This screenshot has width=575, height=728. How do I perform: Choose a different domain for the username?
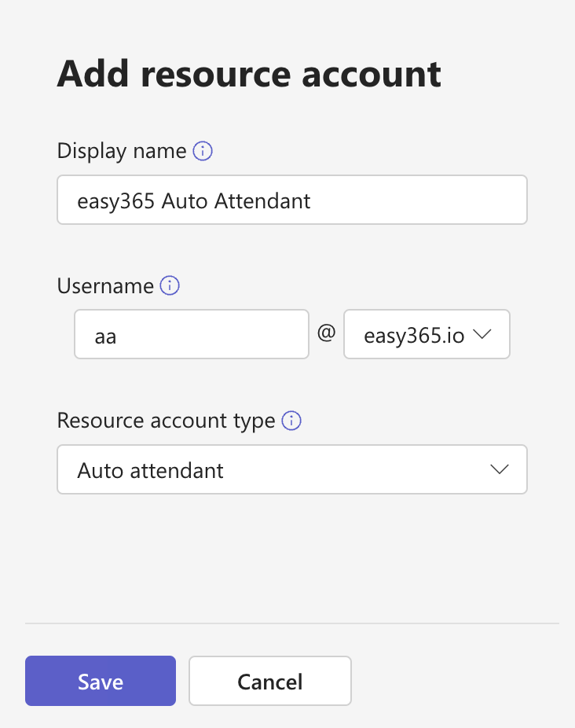427,334
